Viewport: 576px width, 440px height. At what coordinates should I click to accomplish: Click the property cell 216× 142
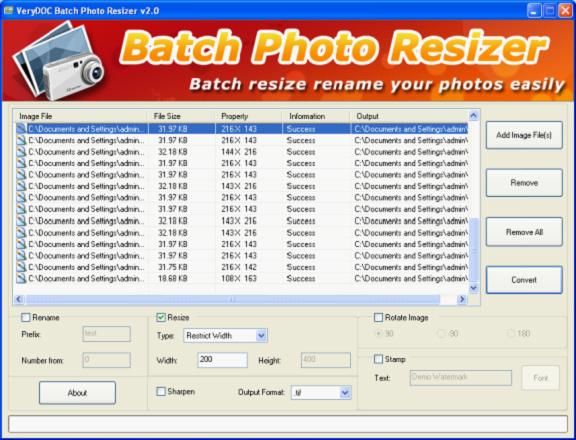pyautogui.click(x=239, y=267)
